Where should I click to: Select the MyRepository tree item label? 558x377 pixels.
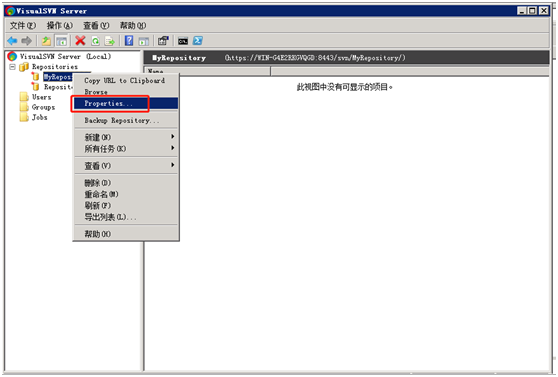coord(58,77)
